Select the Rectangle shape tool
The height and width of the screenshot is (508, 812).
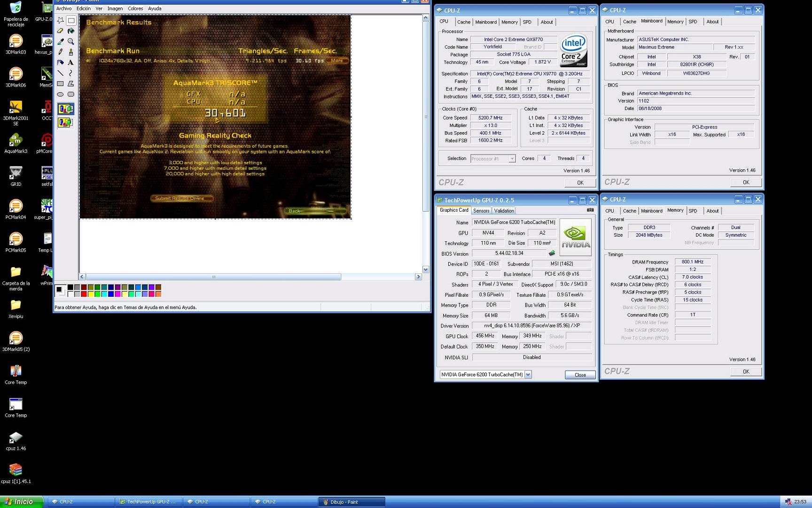pos(61,84)
